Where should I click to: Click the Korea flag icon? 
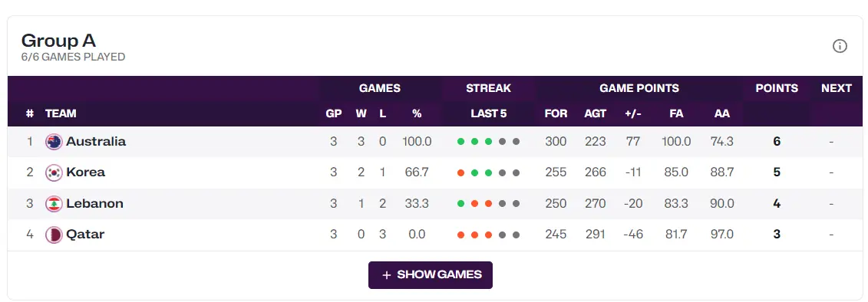coord(54,172)
